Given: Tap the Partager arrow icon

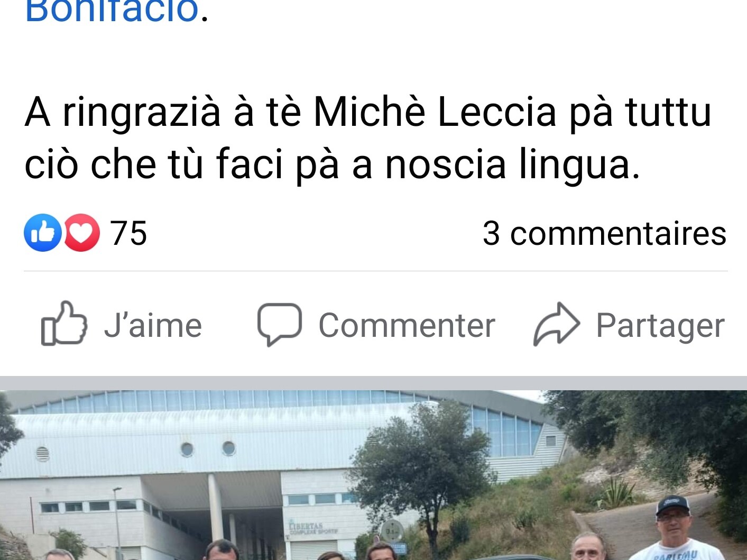Looking at the screenshot, I should coord(557,324).
